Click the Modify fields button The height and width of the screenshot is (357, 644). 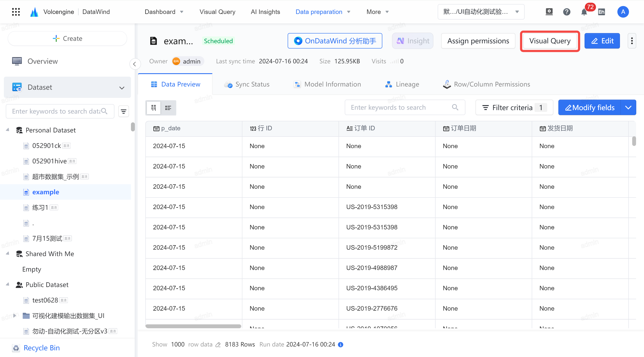pyautogui.click(x=589, y=108)
